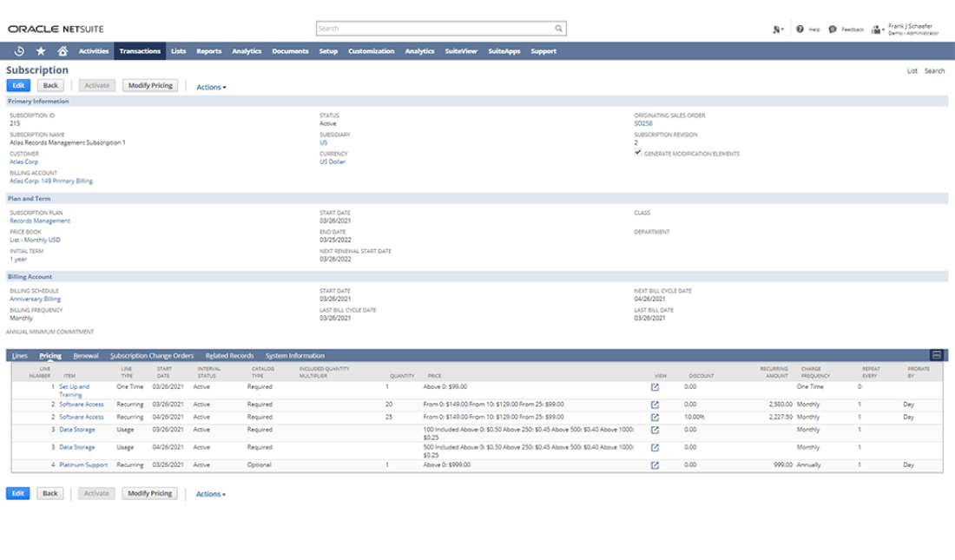Click the bottom Edit button
The width and height of the screenshot is (955, 560).
click(x=18, y=493)
